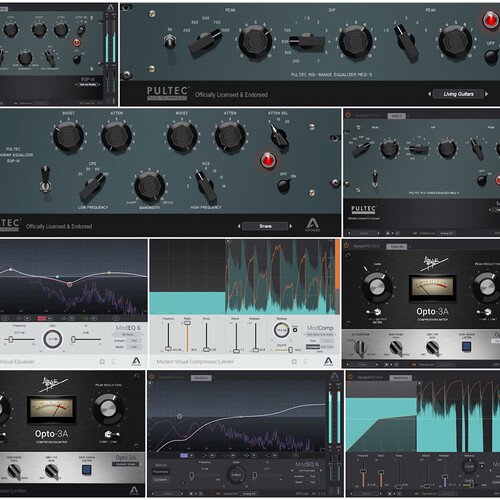Screen dimensions: 500x500
Task: Click the Apogee logo in light ModEQ 6 footer
Action: [136, 361]
